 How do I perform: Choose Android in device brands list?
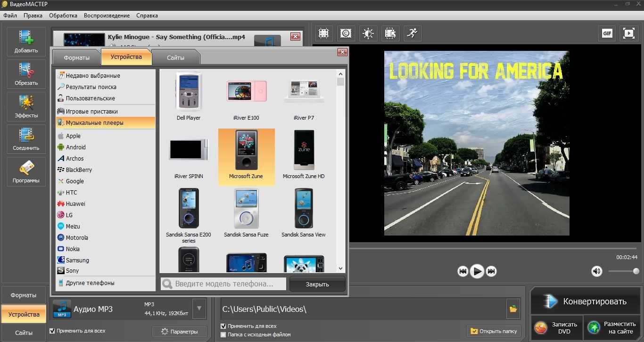point(106,147)
